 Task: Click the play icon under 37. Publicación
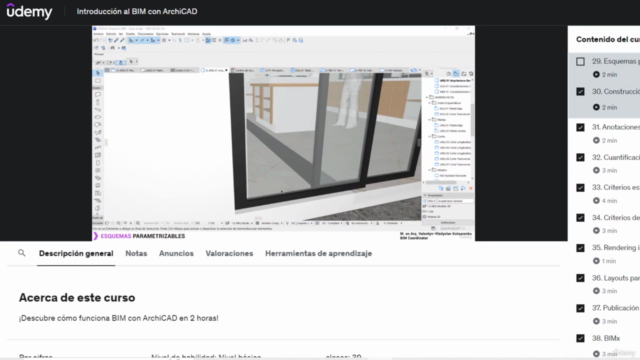[x=596, y=321]
